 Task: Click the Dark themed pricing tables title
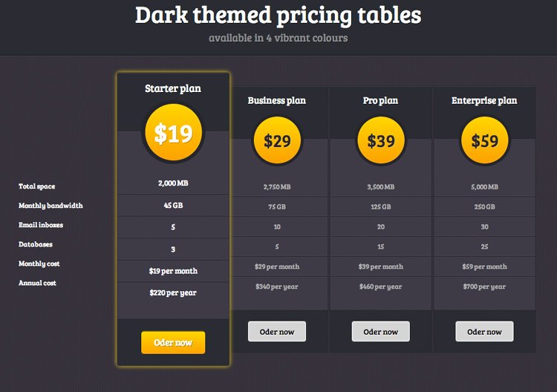(278, 16)
